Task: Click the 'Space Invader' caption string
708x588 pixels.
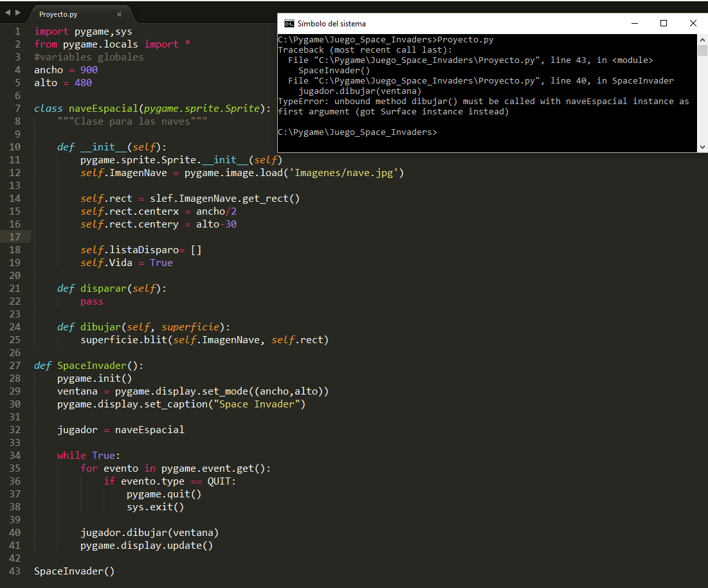Action: [257, 404]
